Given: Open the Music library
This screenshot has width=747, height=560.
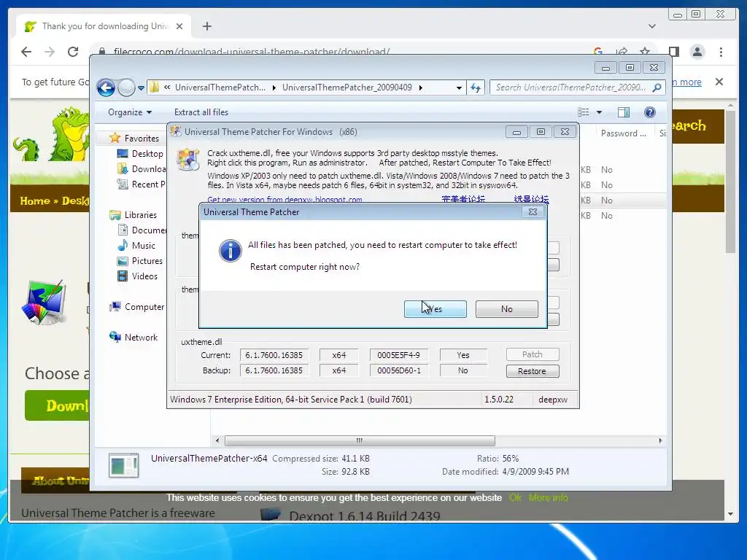Looking at the screenshot, I should coord(144,246).
